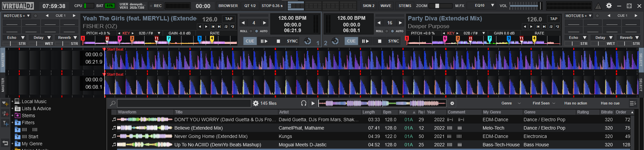Lower the key with the KEY left arrow on deck 2
This screenshot has height=150, width=644.
point(444,33)
